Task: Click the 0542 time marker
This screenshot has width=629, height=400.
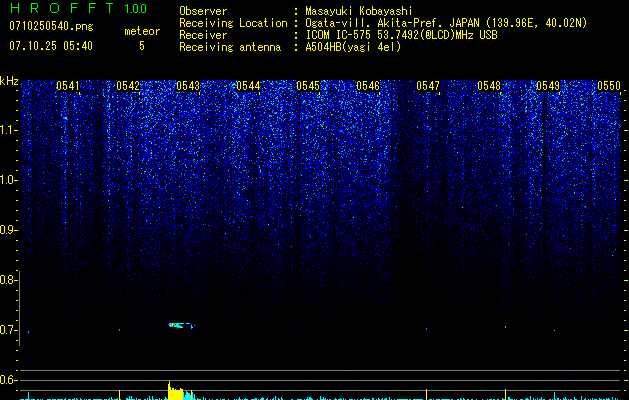Action: (x=128, y=86)
